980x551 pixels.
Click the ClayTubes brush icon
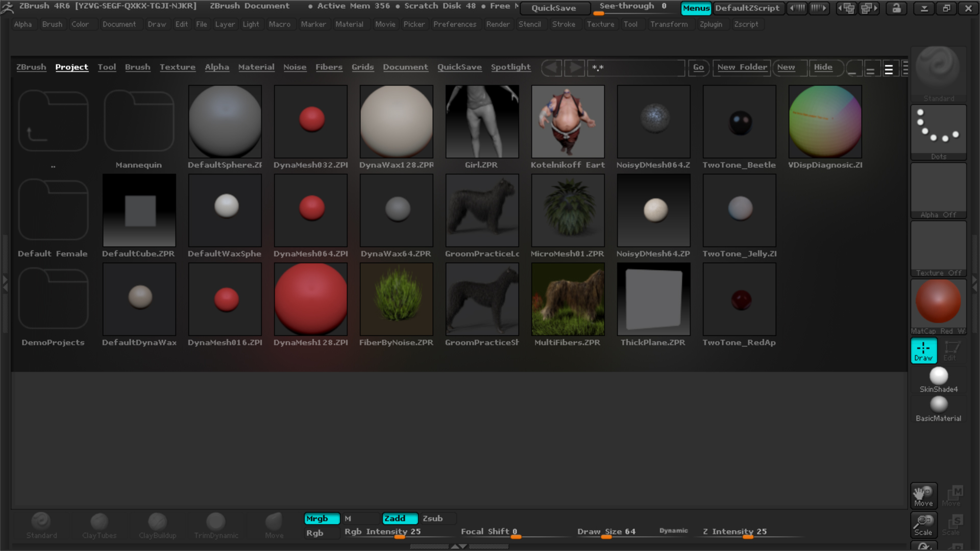[x=99, y=522]
